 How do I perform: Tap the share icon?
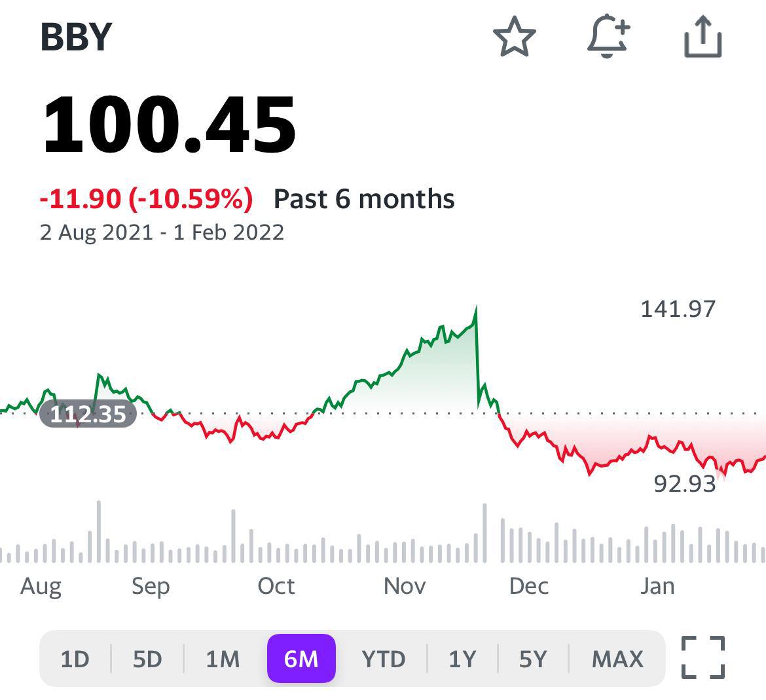702,37
